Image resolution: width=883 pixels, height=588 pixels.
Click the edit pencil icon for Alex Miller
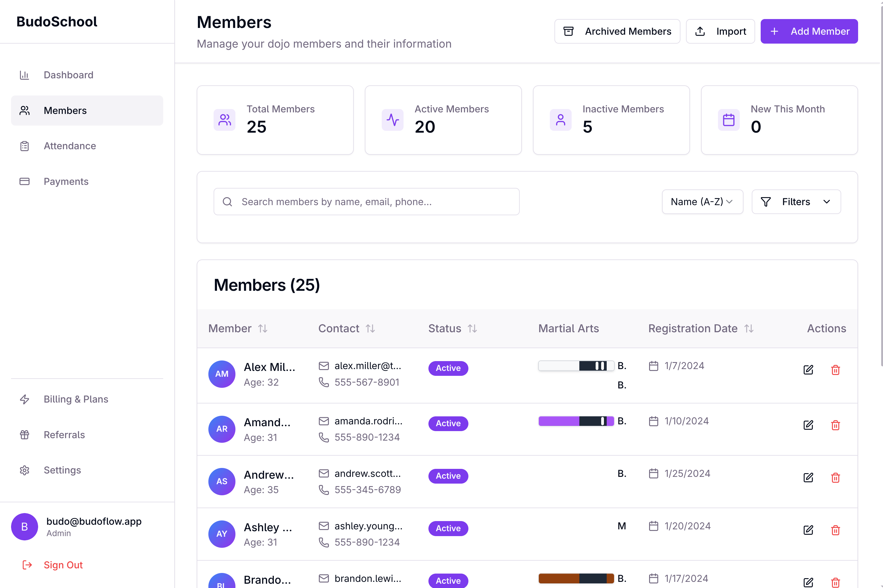(809, 370)
